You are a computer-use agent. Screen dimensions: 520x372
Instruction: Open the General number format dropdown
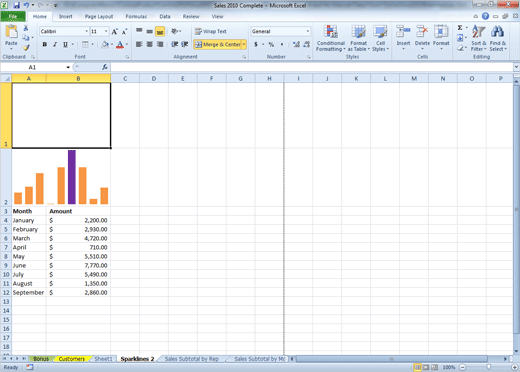(308, 31)
